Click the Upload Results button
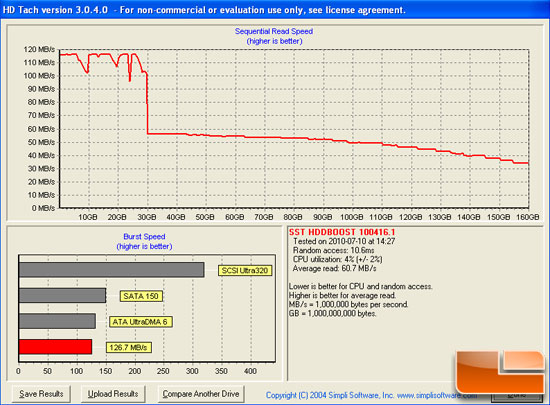The image size is (550, 405). click(x=113, y=394)
